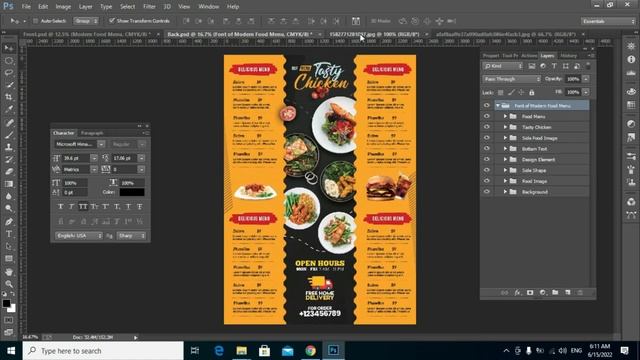640x360 pixels.
Task: Hide the Background group layer
Action: click(x=486, y=191)
